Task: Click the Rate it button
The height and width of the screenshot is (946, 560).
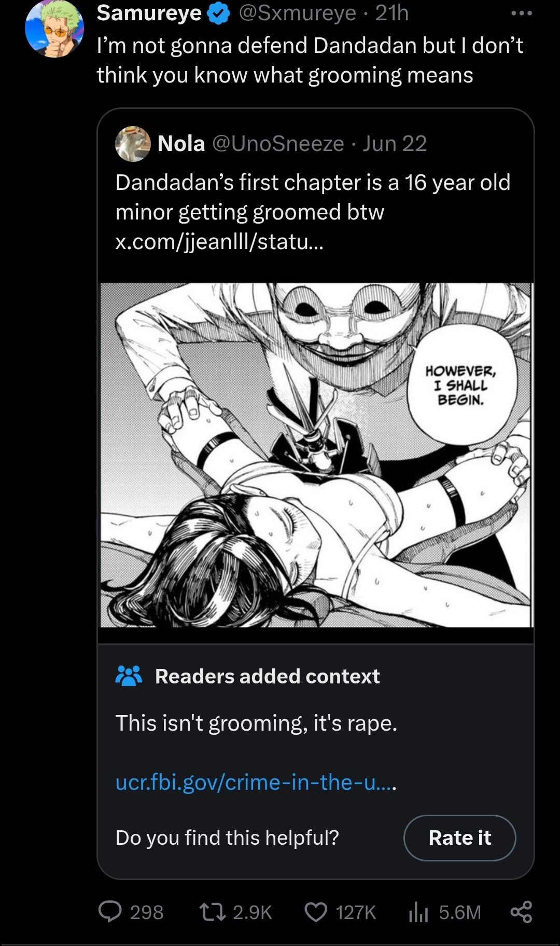Action: 459,838
